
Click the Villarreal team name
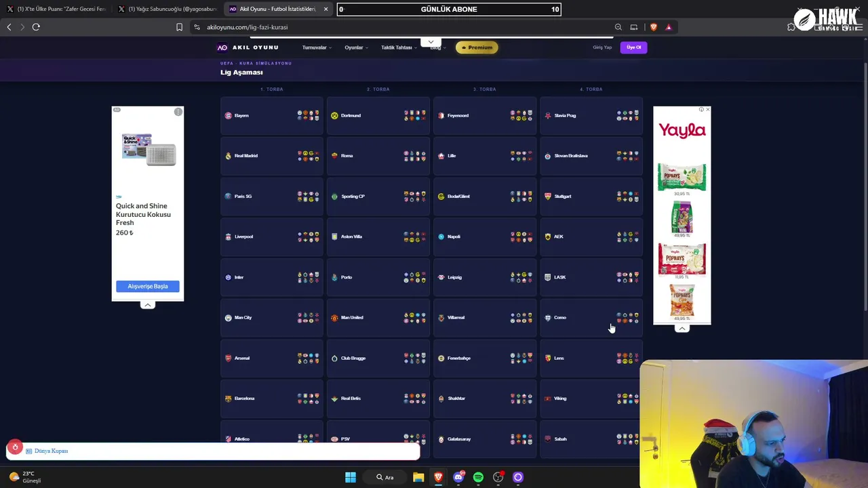coord(456,318)
